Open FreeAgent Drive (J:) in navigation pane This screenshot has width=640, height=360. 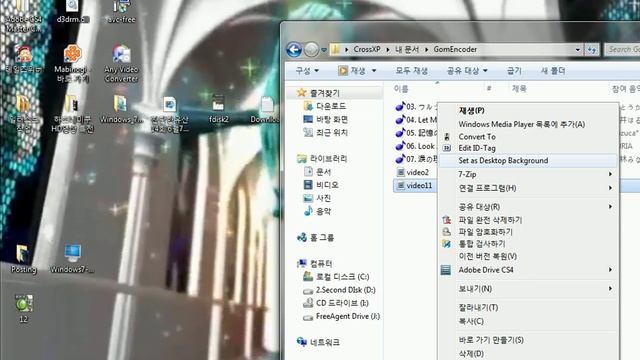tap(342, 316)
